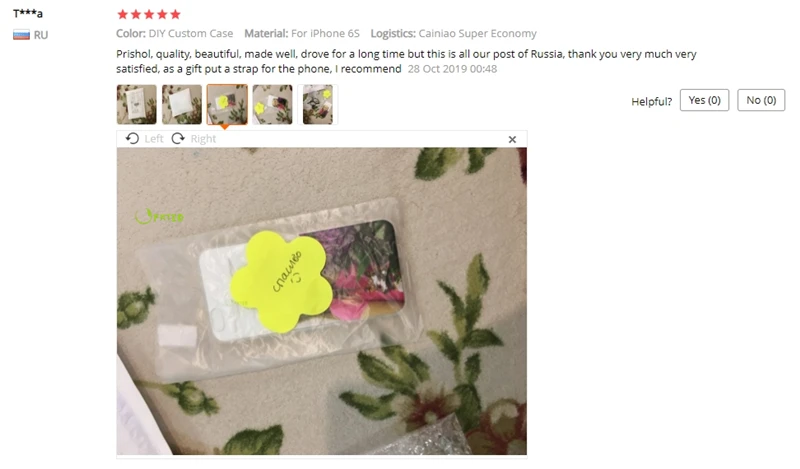
Task: Click the Russian flag icon beside RU
Action: 21,35
